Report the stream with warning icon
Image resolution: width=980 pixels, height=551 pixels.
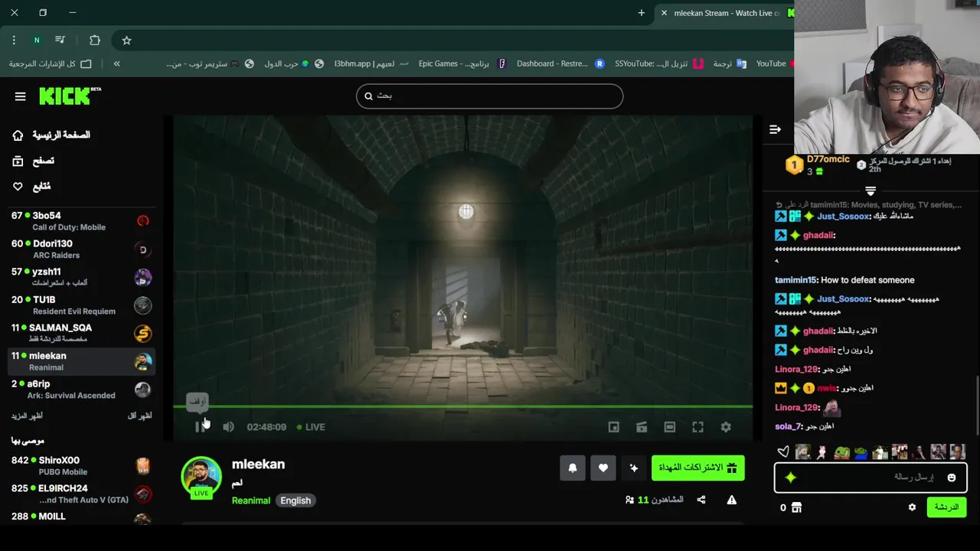[732, 500]
